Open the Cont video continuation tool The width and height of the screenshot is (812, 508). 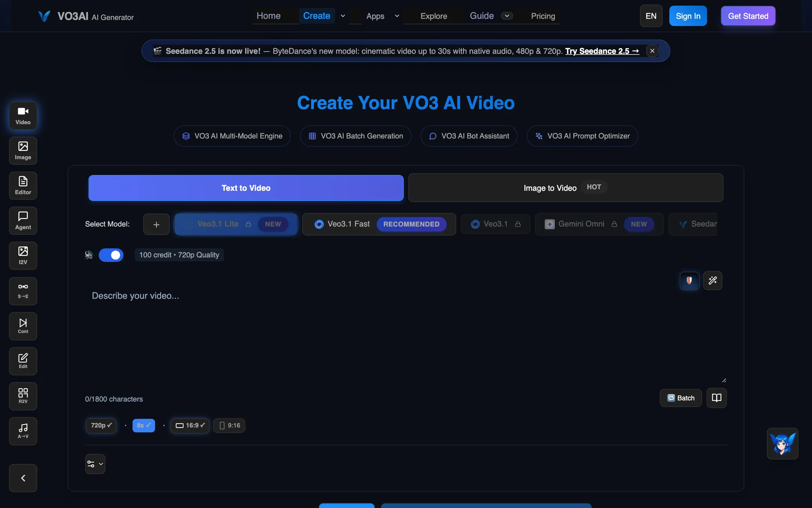point(23,326)
